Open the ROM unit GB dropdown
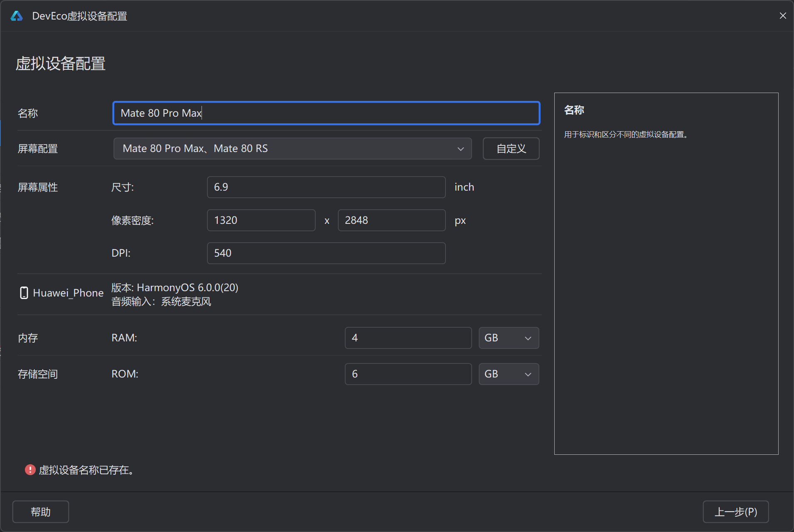The height and width of the screenshot is (532, 794). [509, 374]
